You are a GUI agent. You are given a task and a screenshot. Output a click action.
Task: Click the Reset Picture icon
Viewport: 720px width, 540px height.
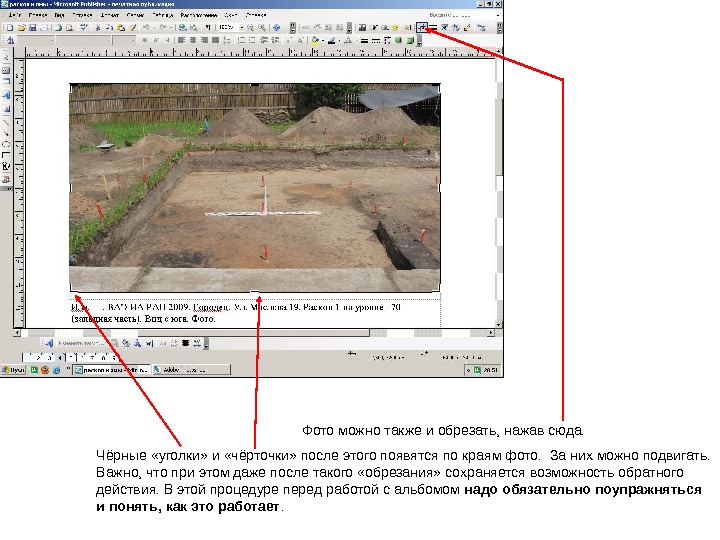coord(481,28)
